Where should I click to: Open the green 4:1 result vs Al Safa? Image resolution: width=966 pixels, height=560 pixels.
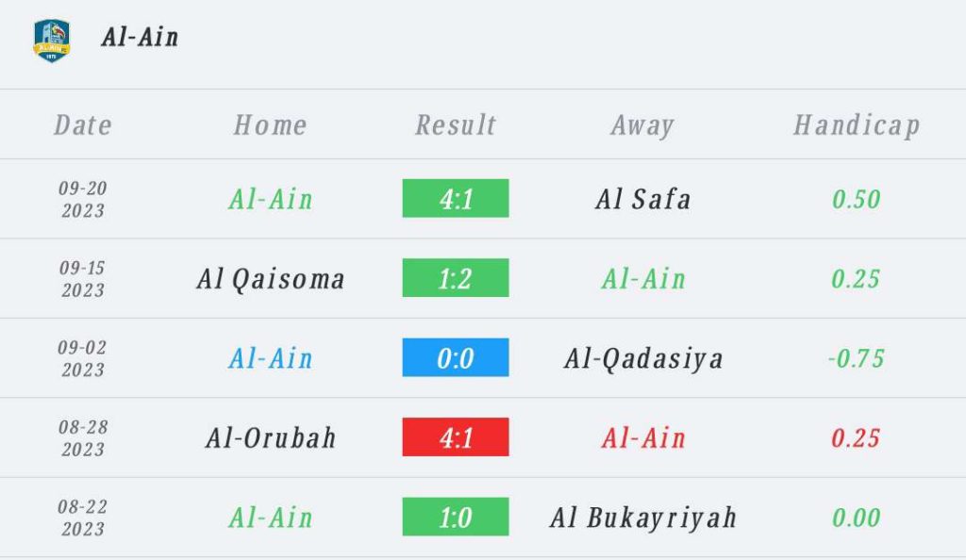tap(456, 199)
